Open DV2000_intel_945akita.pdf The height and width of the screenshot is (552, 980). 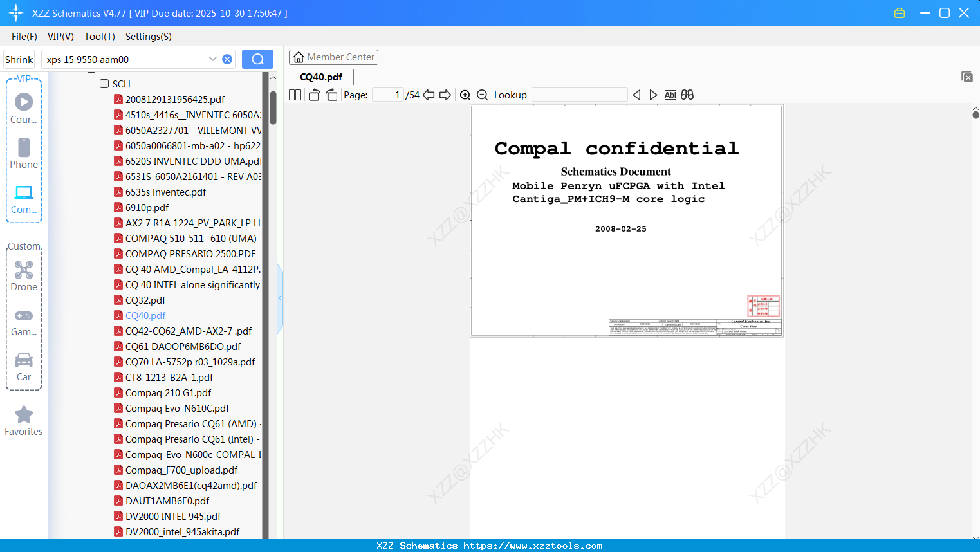(x=182, y=532)
